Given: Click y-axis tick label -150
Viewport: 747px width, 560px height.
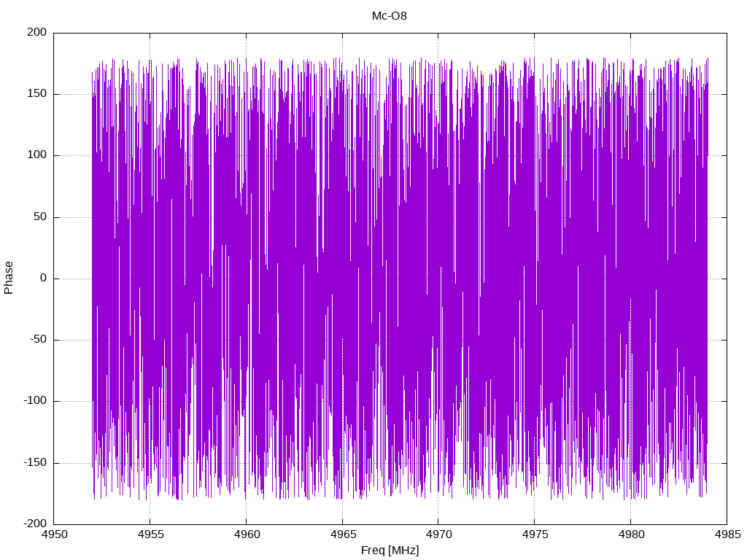Looking at the screenshot, I should [x=36, y=462].
